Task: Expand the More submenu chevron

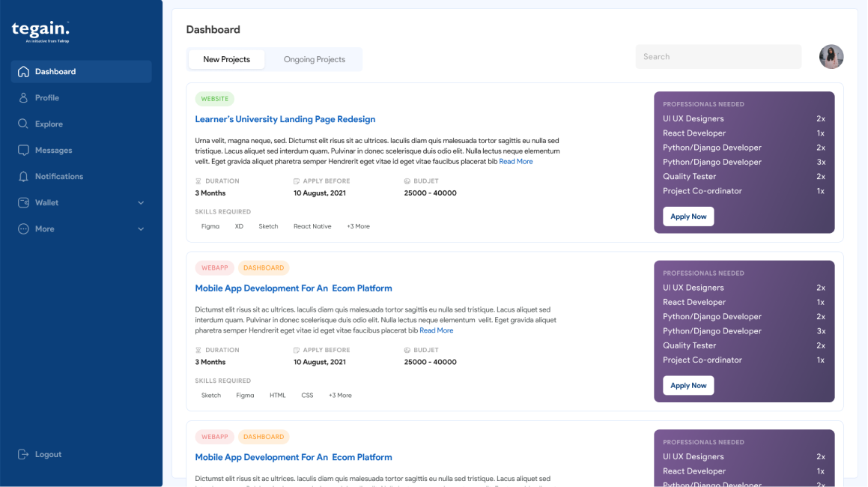Action: (x=141, y=229)
